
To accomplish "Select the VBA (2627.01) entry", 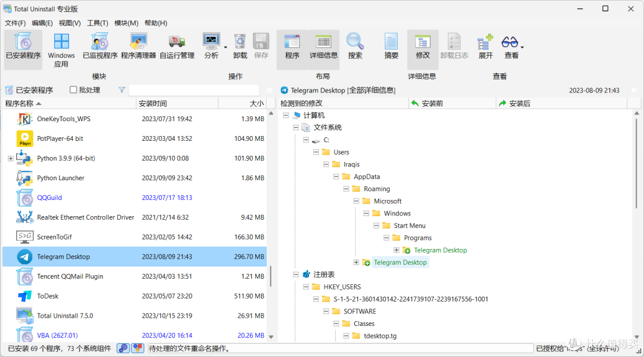I will [x=57, y=336].
